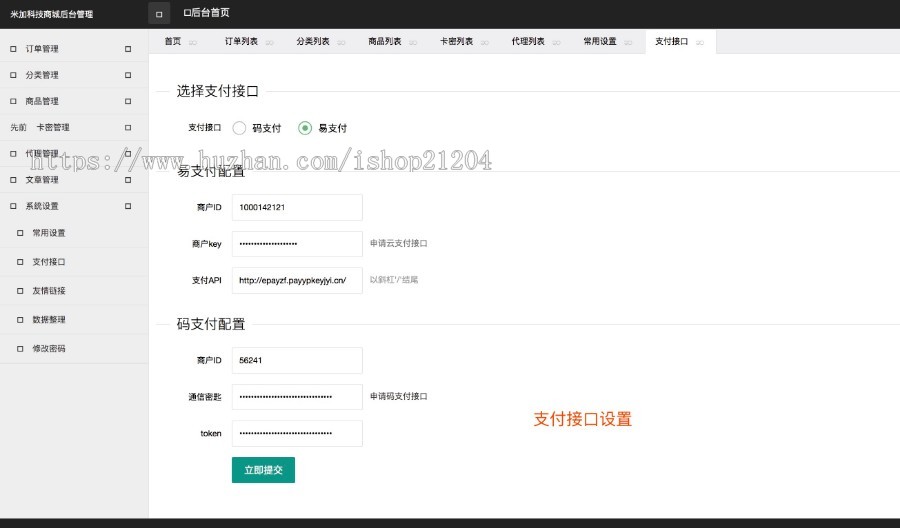Expand 文章管理 menu arrow
The height and width of the screenshot is (528, 900).
[x=128, y=180]
